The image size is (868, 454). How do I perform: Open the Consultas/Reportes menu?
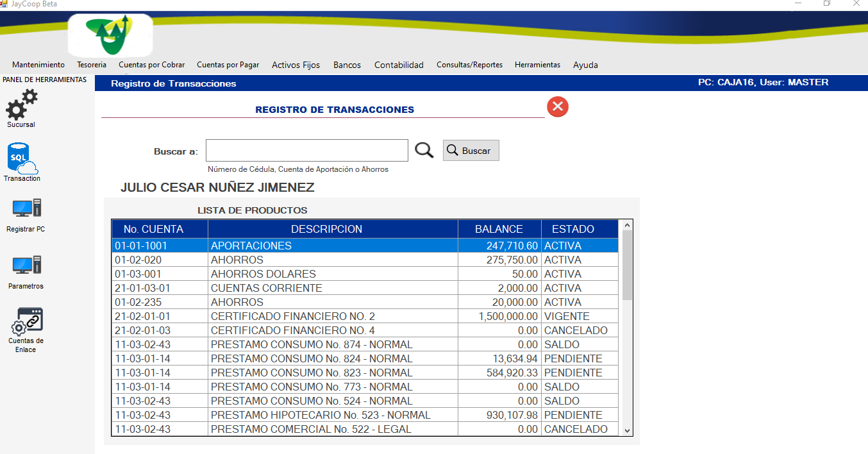tap(469, 65)
